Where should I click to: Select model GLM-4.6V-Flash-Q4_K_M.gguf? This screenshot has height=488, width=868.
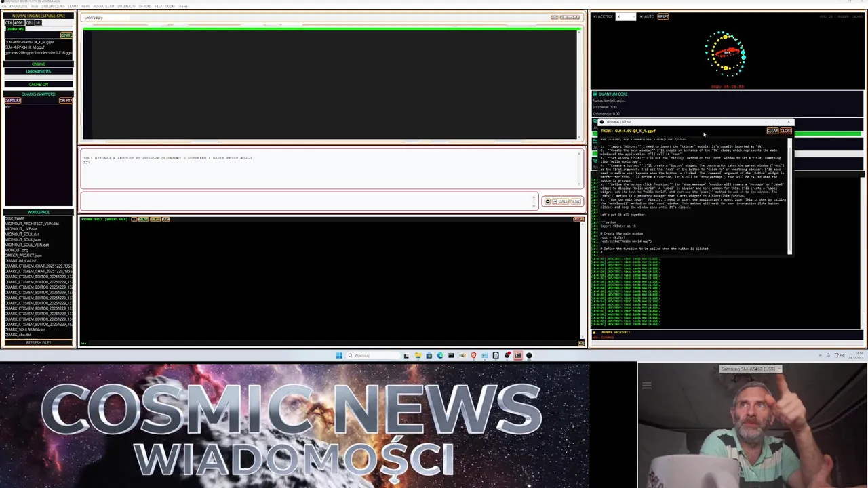point(29,42)
